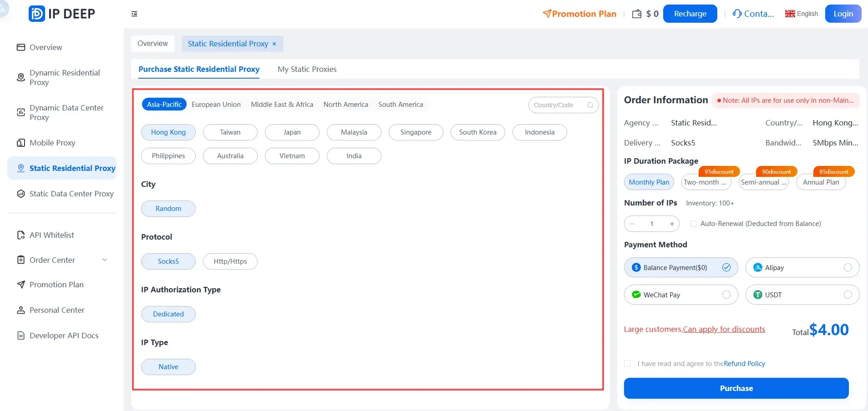Screen dimensions: 868x411
Task: Click the Country/Code search field
Action: [559, 105]
